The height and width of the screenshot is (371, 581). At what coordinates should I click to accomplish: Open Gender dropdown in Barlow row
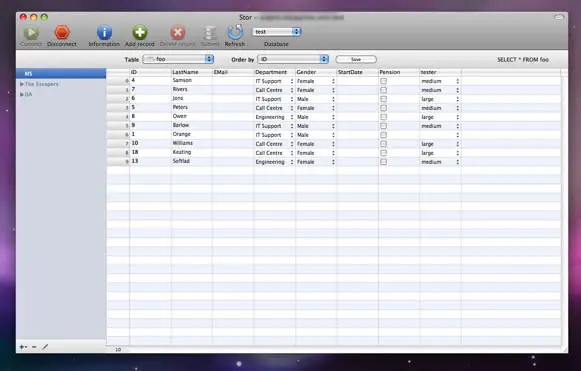coord(316,126)
